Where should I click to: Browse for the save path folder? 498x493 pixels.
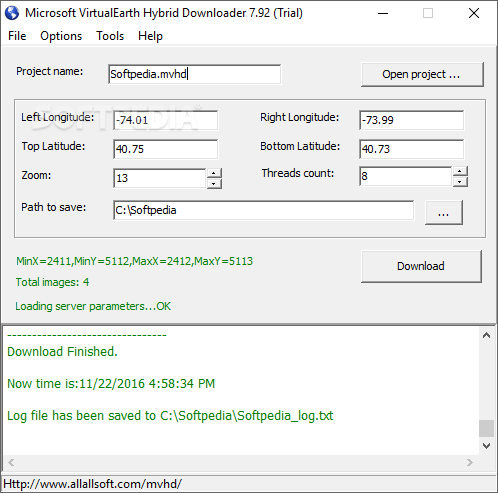[x=444, y=212]
